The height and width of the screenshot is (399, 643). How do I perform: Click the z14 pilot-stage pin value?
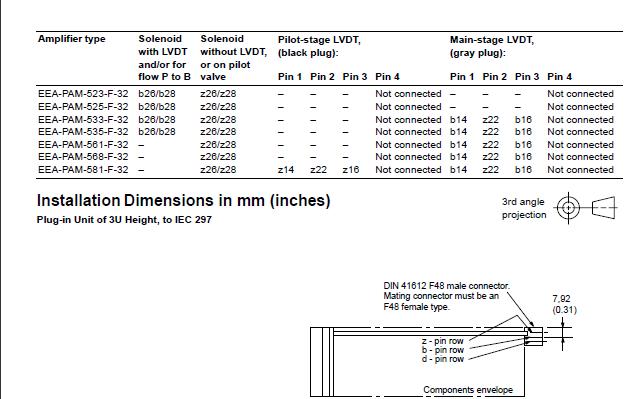point(286,170)
